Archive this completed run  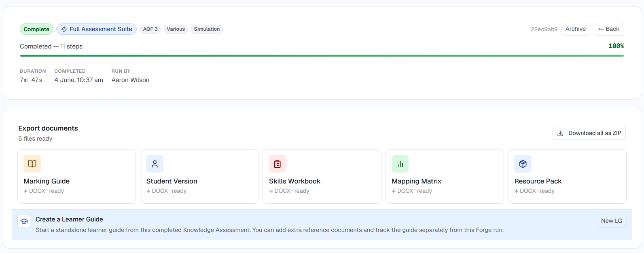coord(576,29)
